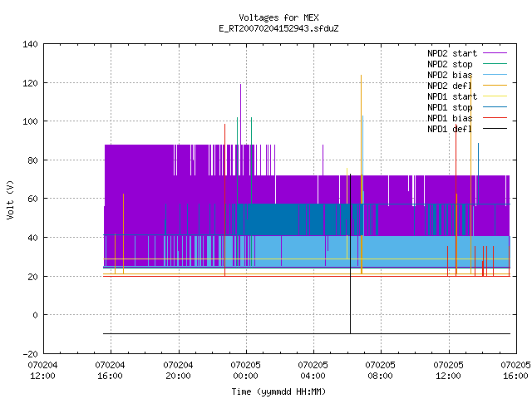Click the 'NPD1 defl' legend label
The height and width of the screenshot is (399, 532).
coord(450,130)
